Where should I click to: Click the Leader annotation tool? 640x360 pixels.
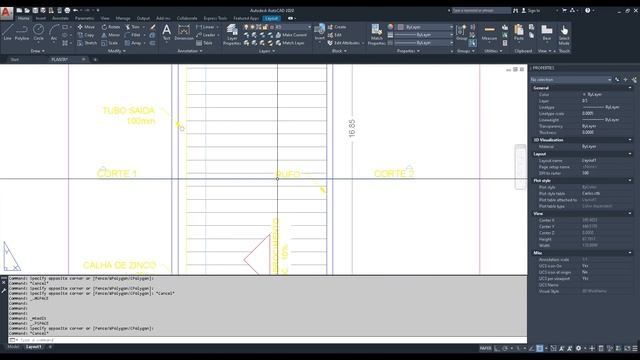click(x=206, y=35)
